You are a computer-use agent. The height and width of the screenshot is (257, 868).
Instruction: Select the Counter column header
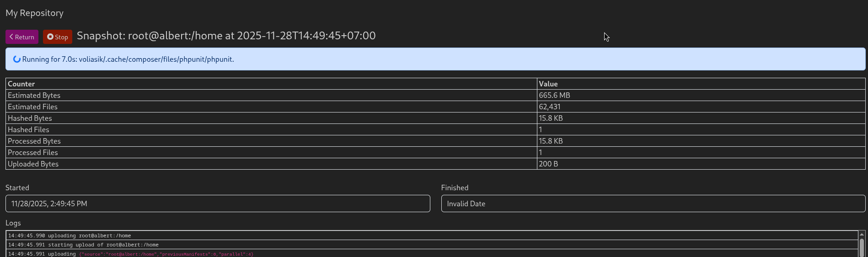[x=21, y=84]
